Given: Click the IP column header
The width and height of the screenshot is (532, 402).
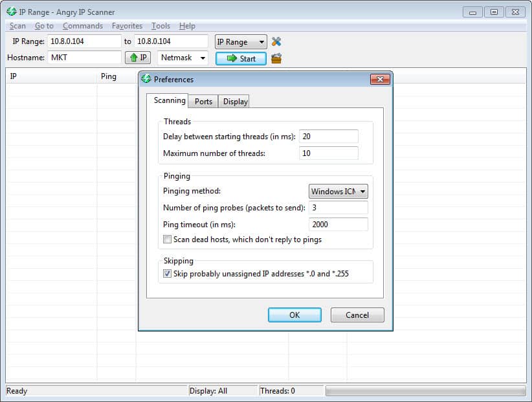Looking at the screenshot, I should (x=51, y=76).
